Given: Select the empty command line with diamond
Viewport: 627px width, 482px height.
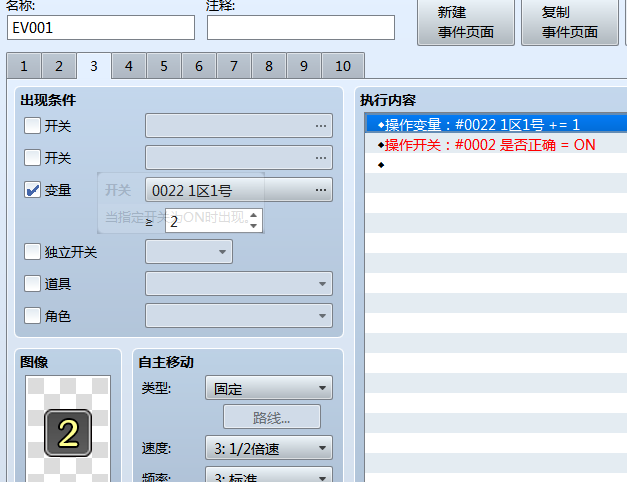Looking at the screenshot, I should pos(496,164).
